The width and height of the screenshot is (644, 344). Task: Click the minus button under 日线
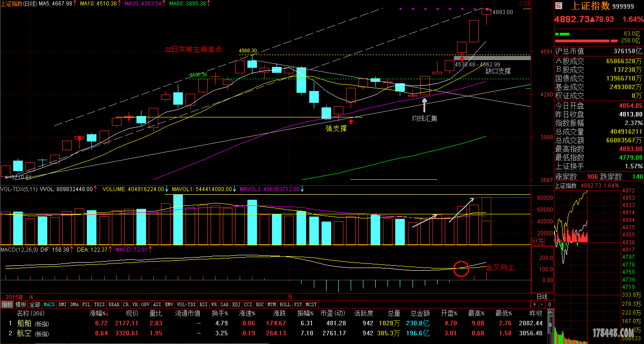click(x=542, y=304)
